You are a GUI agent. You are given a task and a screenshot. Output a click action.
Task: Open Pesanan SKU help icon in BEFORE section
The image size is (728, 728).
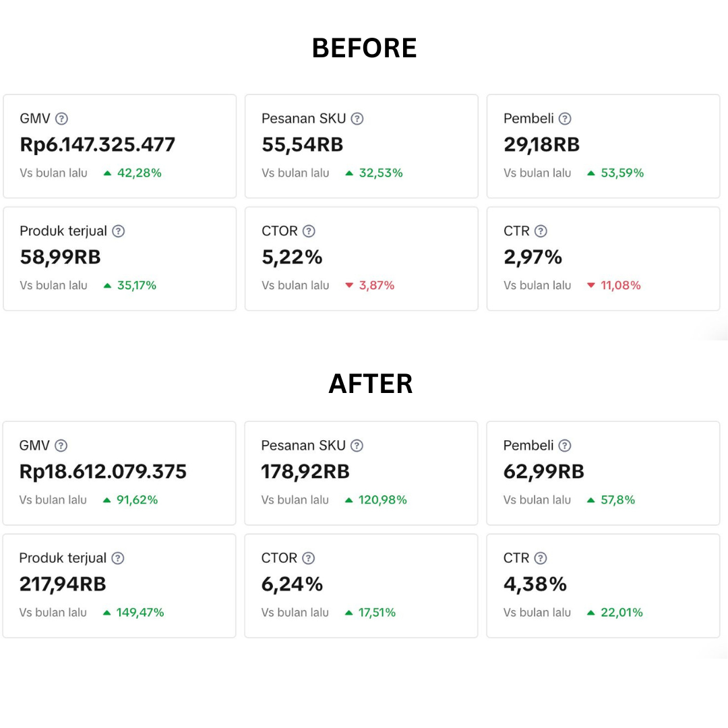[x=357, y=119]
